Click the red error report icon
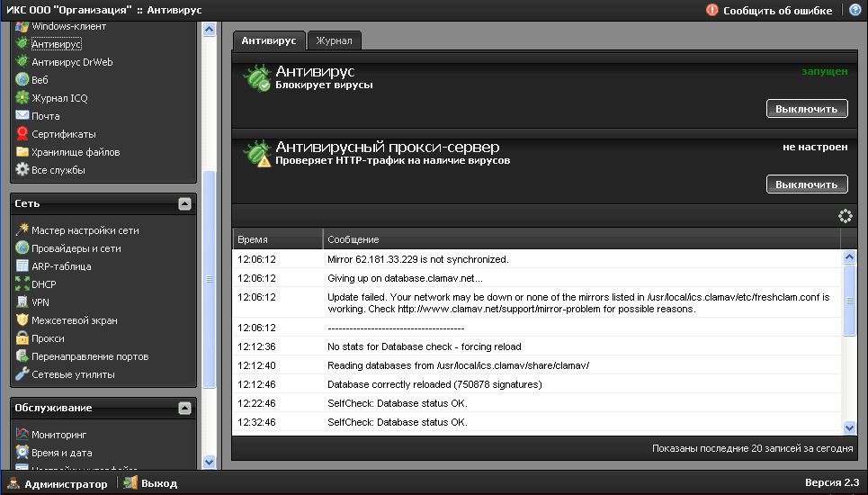 (711, 10)
